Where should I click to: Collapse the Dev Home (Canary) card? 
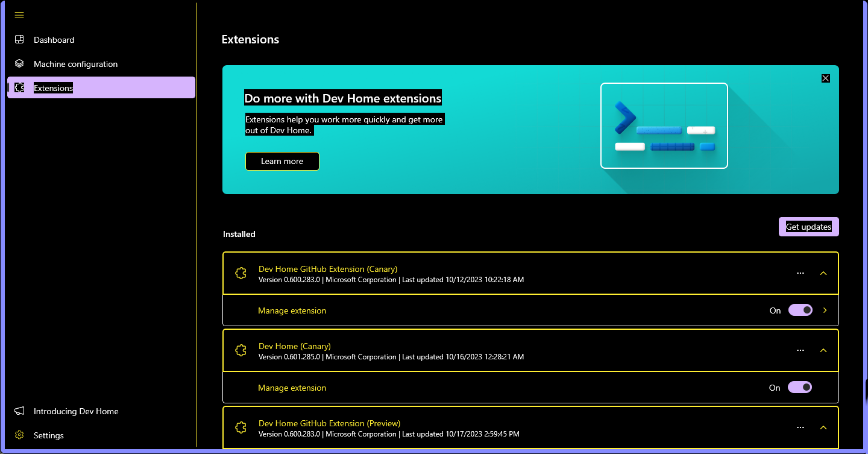[x=823, y=350]
